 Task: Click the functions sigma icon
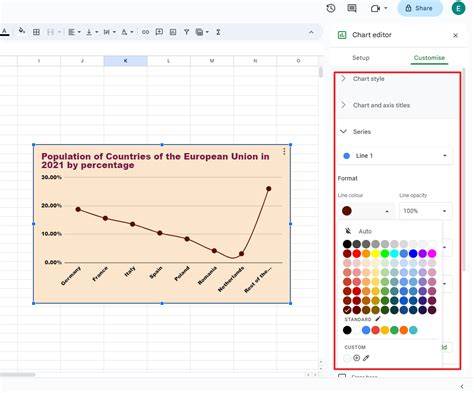pos(218,32)
